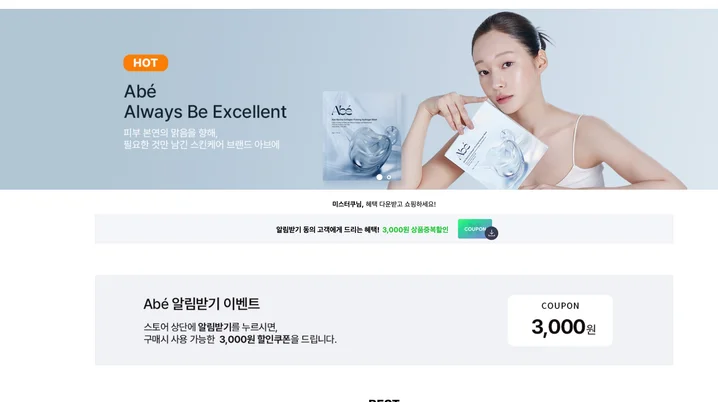Click the '알림받기 동의 고객에게 드리는 혜택!' text

coord(327,229)
